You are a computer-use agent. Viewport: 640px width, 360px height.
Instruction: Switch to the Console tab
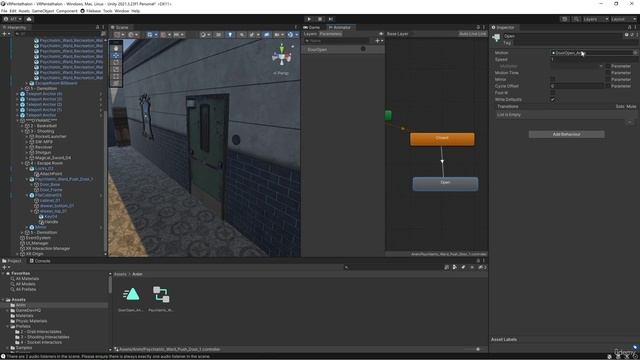pyautogui.click(x=40, y=261)
